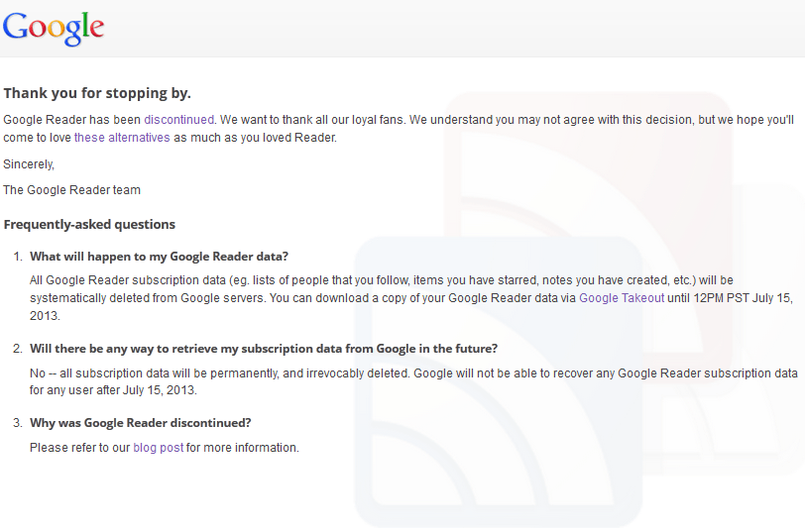Click question 'Why was Google Reader discontinued?'

point(140,423)
